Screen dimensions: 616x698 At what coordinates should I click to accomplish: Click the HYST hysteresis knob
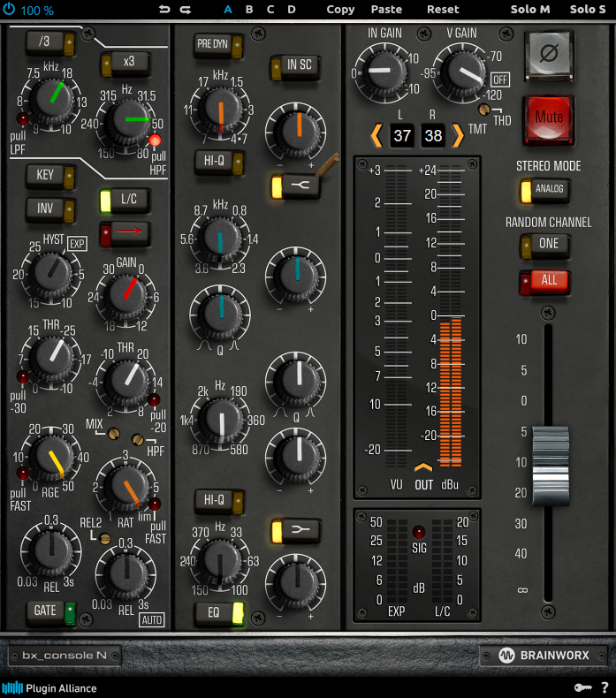(x=52, y=272)
